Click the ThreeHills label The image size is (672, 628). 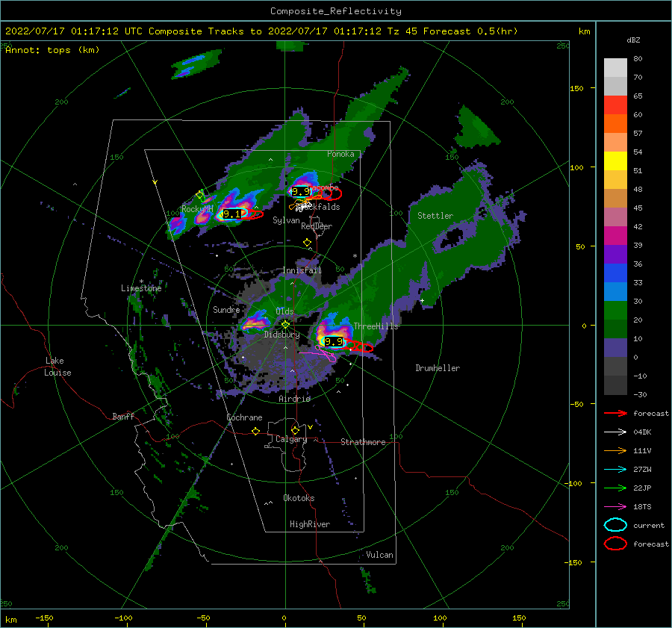click(376, 326)
